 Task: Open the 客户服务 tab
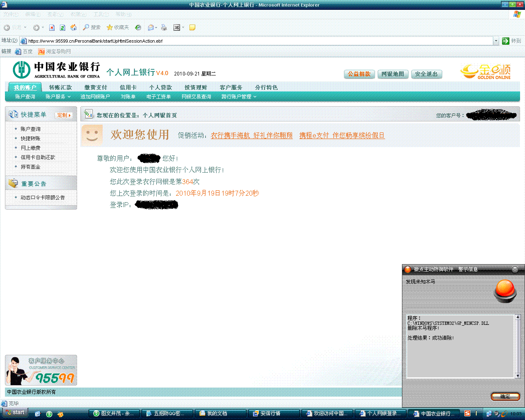click(231, 87)
